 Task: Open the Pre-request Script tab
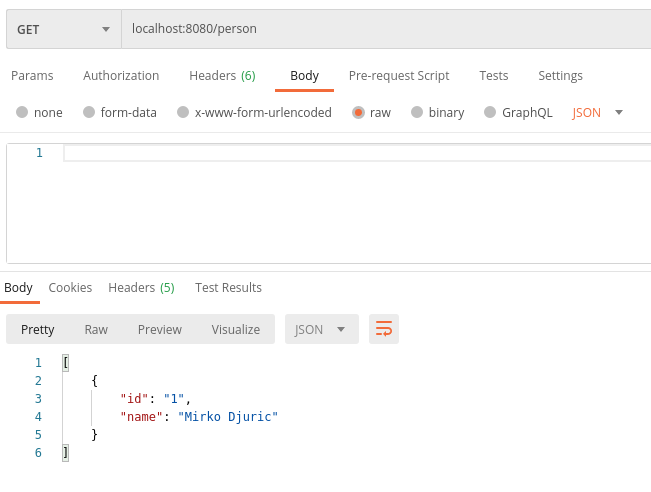pos(399,76)
